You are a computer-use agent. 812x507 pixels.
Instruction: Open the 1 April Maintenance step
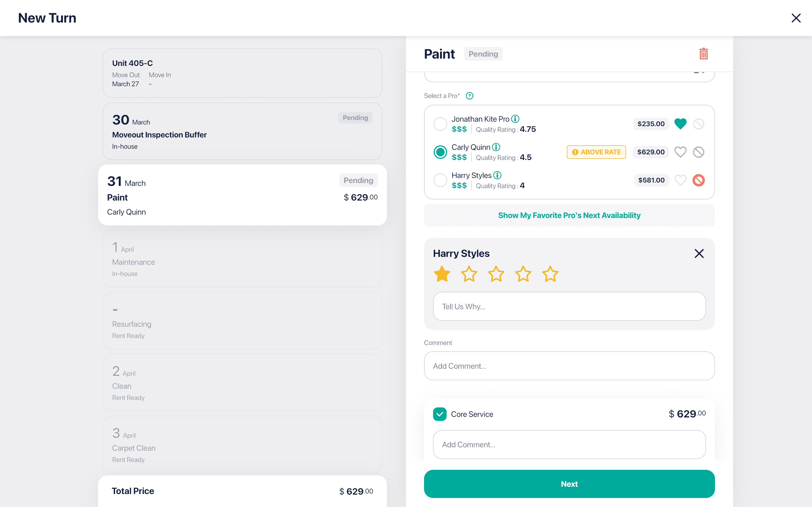pos(242,259)
